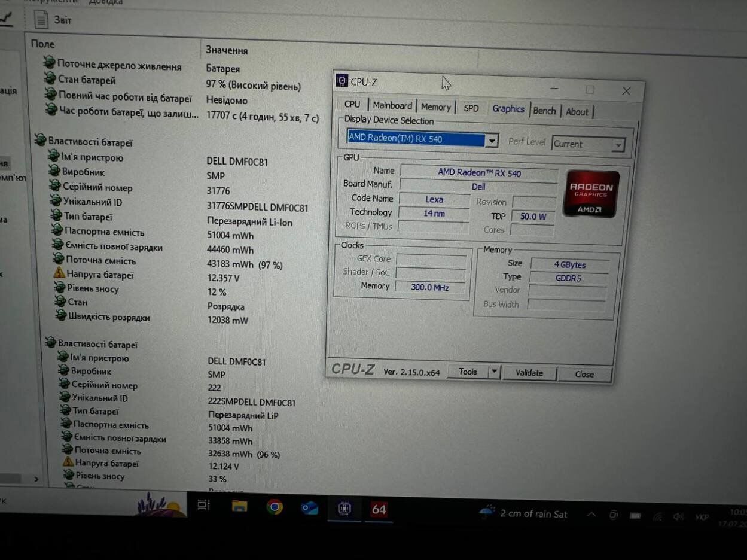747x560 pixels.
Task: Open the Bench tab
Action: click(x=544, y=111)
